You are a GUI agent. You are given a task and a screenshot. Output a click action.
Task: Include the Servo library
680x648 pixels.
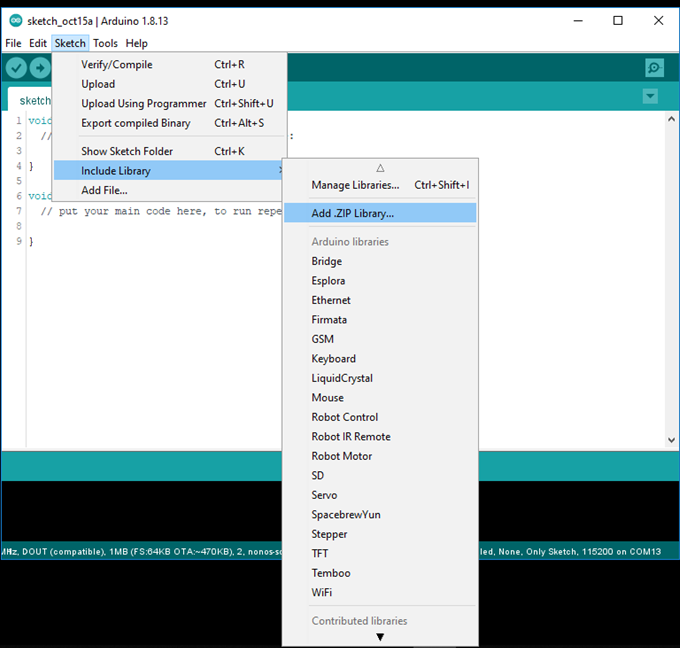tap(380, 495)
